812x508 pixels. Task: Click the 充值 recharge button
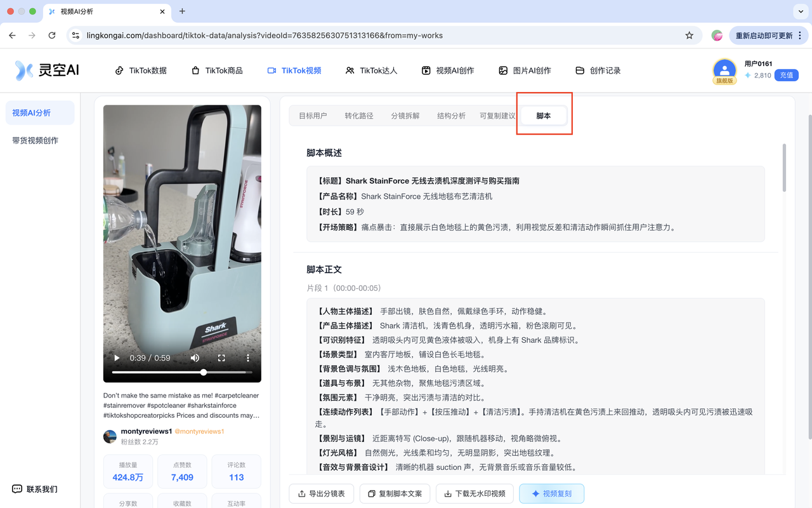click(x=787, y=75)
